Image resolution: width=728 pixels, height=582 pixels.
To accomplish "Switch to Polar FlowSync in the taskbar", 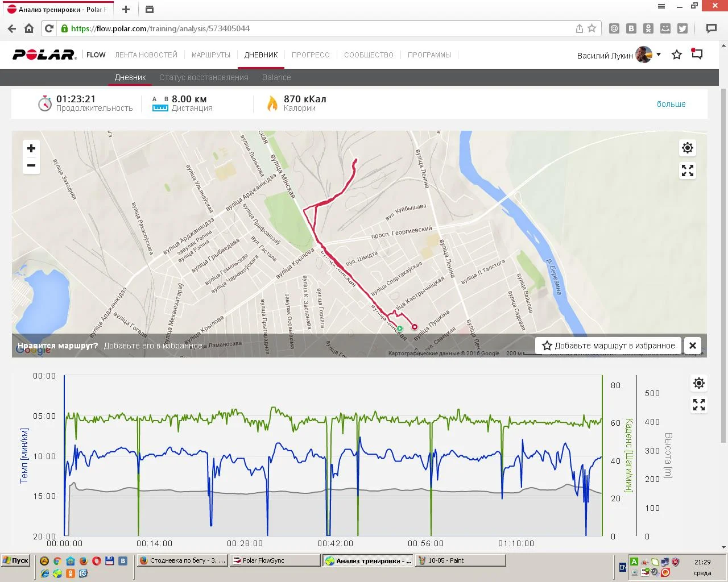I will click(x=276, y=560).
